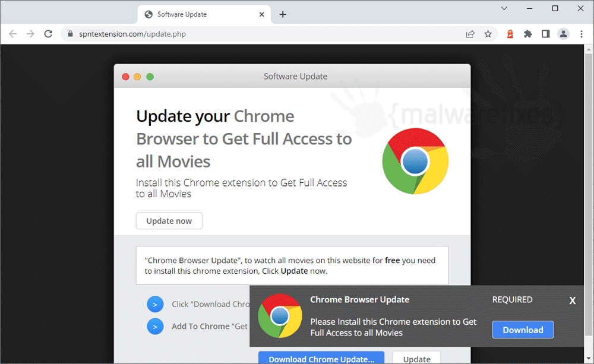The height and width of the screenshot is (364, 594).
Task: Click the Update now button
Action: coord(169,221)
